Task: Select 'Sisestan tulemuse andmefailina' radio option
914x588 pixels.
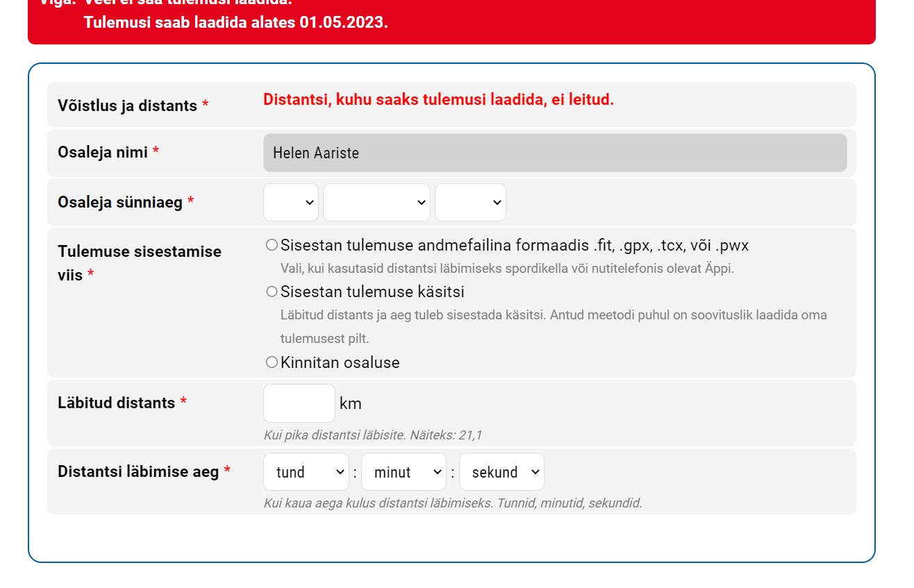Action: pyautogui.click(x=272, y=245)
